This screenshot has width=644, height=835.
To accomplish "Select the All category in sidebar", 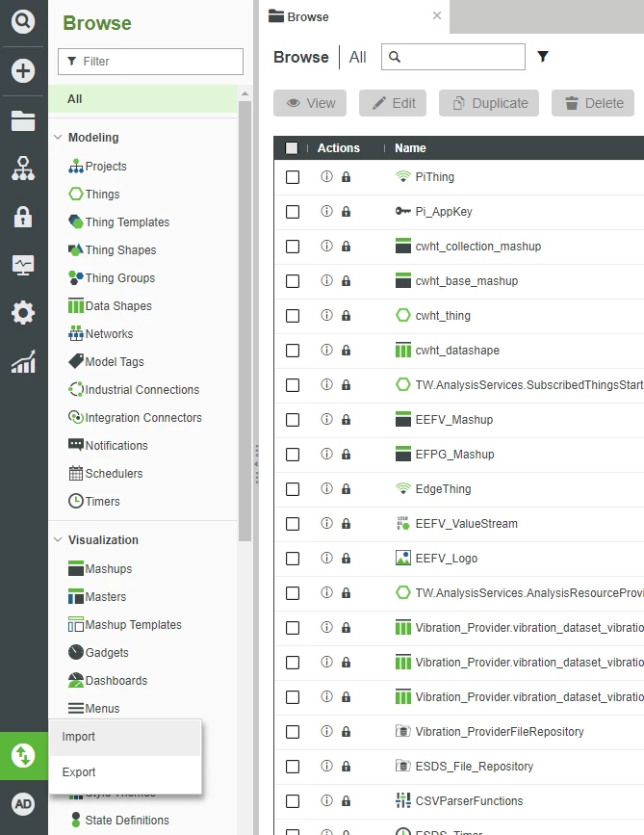I will 142,99.
